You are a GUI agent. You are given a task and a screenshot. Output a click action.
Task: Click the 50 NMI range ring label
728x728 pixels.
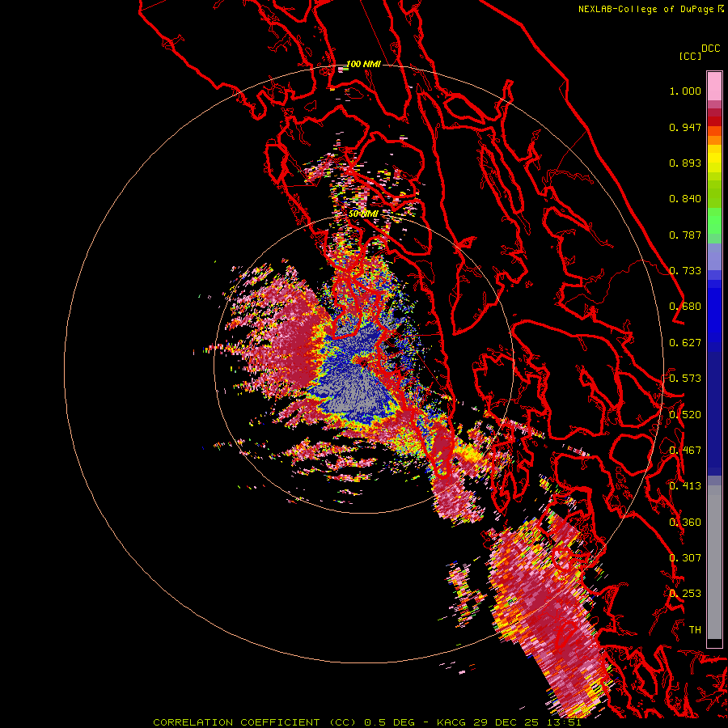(x=363, y=214)
